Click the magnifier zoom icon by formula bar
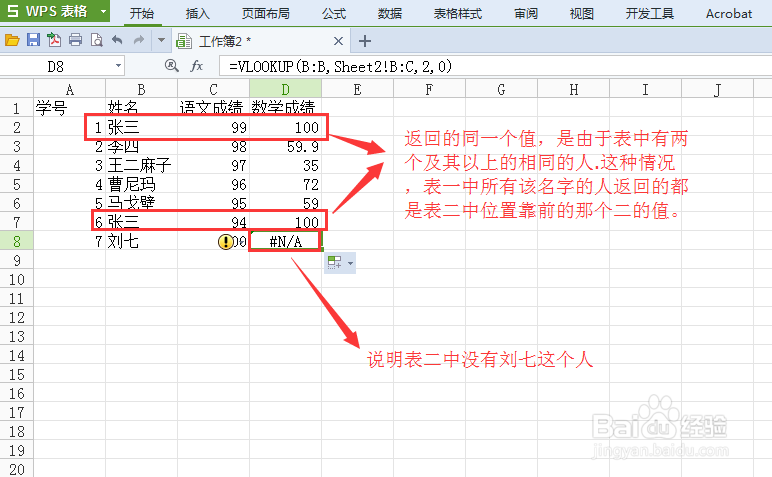 tap(171, 65)
